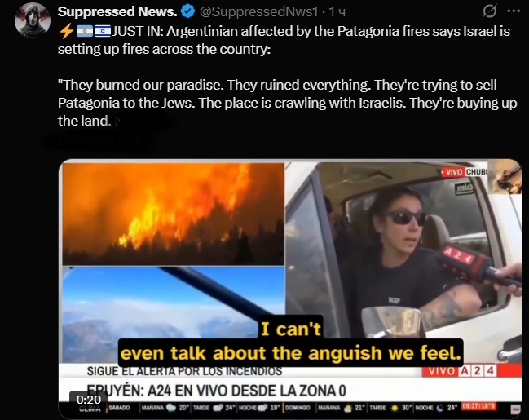Click the weather forecast ticker strip
529x420 pixels.
[x=290, y=408]
